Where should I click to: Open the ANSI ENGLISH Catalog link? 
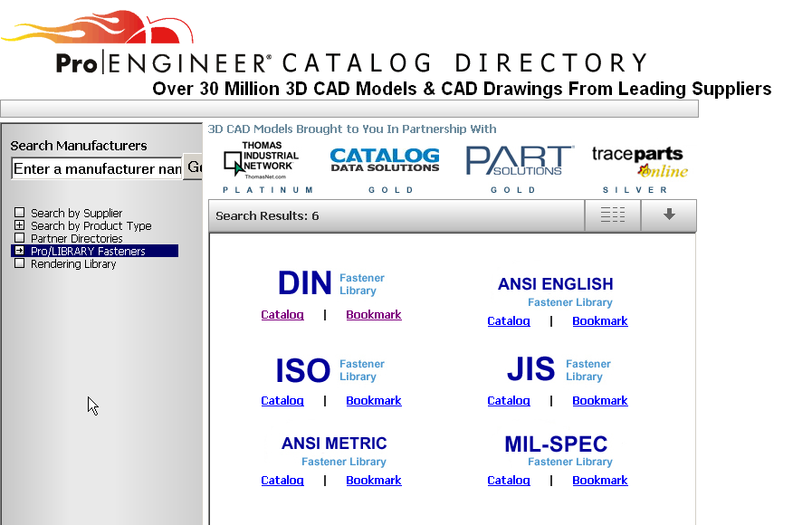tap(509, 321)
